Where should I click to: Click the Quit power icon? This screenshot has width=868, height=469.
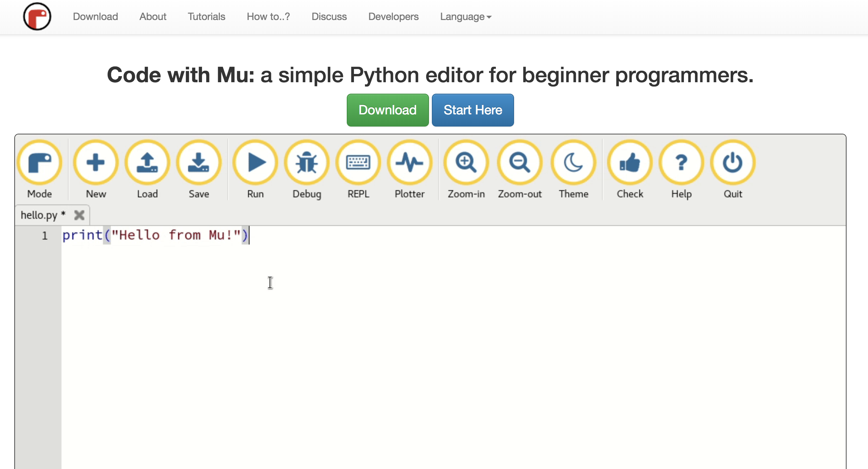point(733,163)
